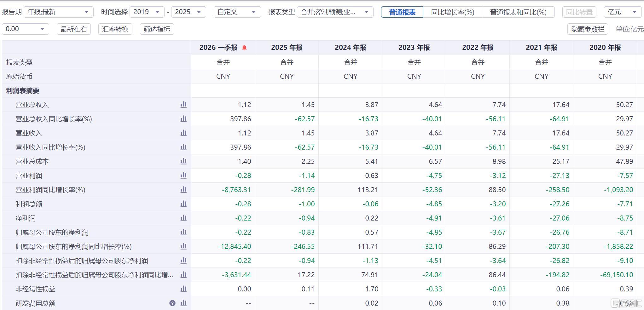The height and width of the screenshot is (310, 644).
Task: Click the 同比转置 button
Action: [x=579, y=12]
